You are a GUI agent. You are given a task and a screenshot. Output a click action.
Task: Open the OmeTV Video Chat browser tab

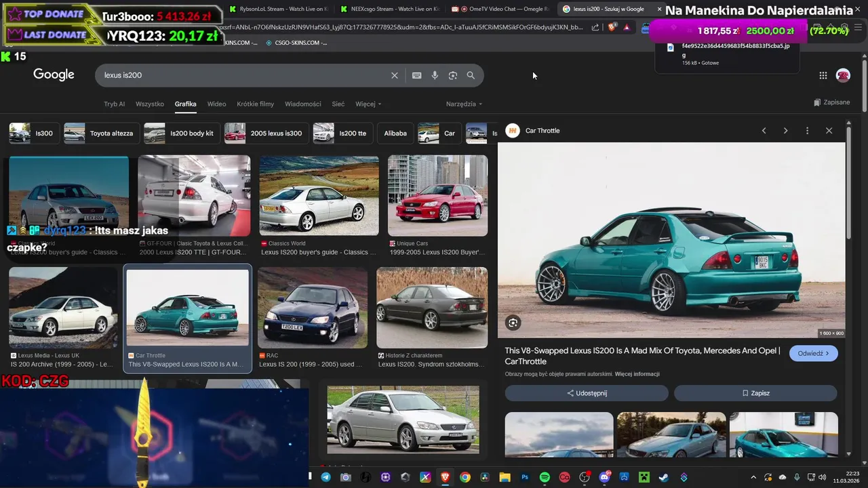tap(500, 9)
